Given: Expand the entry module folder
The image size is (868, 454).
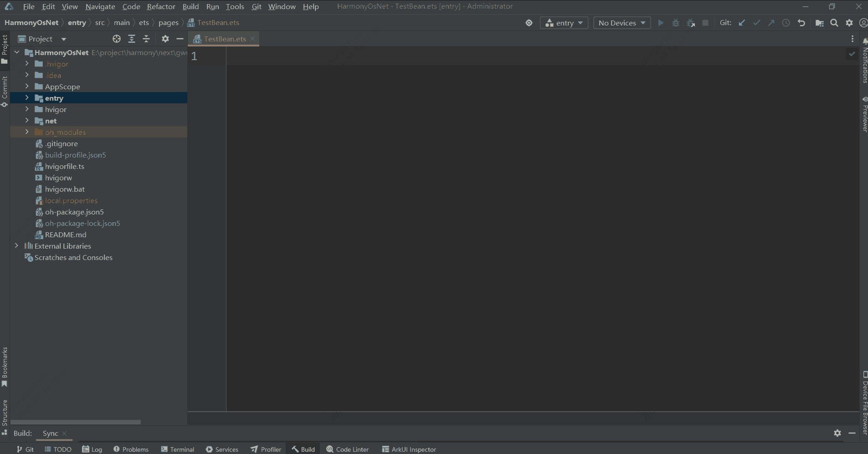Looking at the screenshot, I should (27, 98).
